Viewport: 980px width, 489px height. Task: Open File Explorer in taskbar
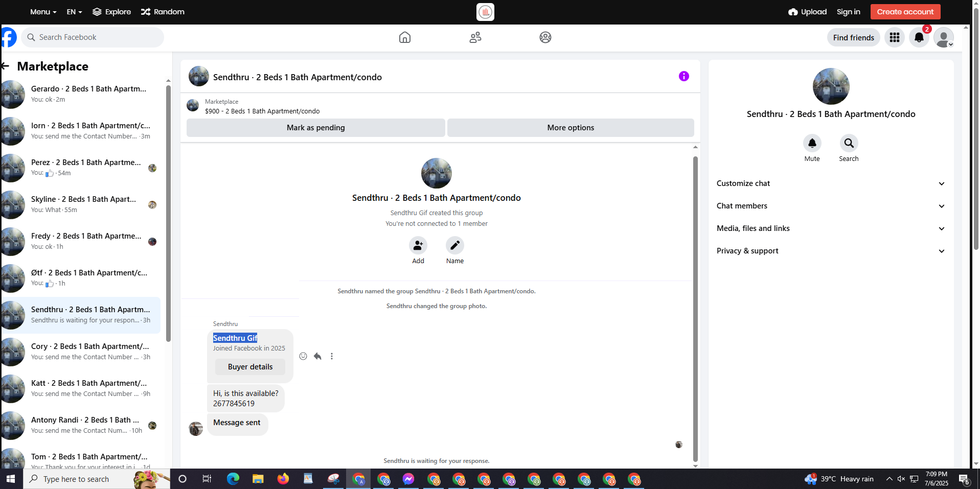click(258, 479)
